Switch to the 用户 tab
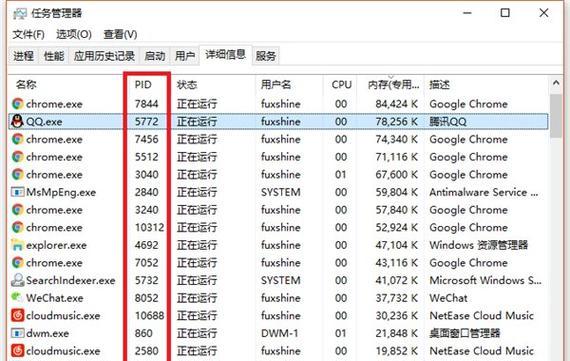The width and height of the screenshot is (570, 361). tap(185, 56)
